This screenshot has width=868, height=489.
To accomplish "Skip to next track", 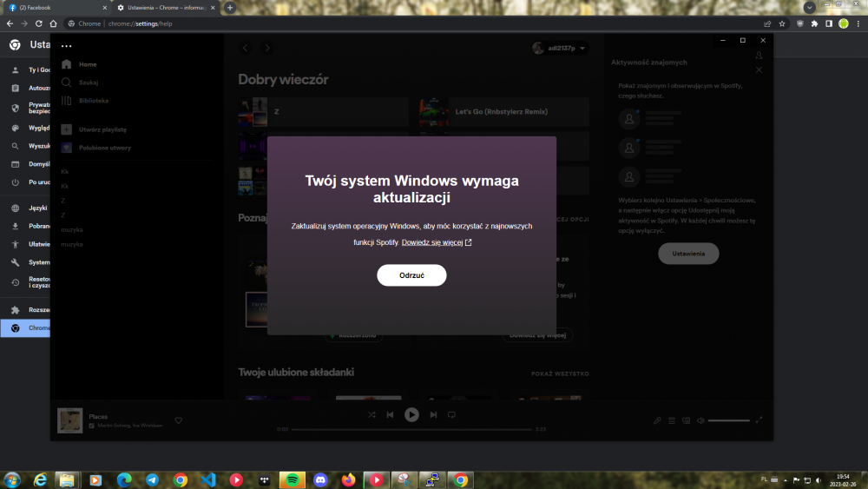I will (433, 415).
